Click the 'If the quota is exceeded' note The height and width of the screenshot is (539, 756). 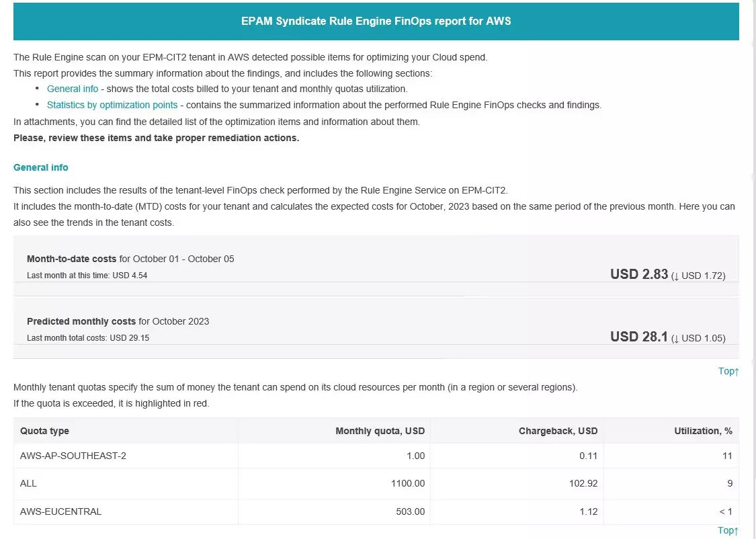point(112,403)
